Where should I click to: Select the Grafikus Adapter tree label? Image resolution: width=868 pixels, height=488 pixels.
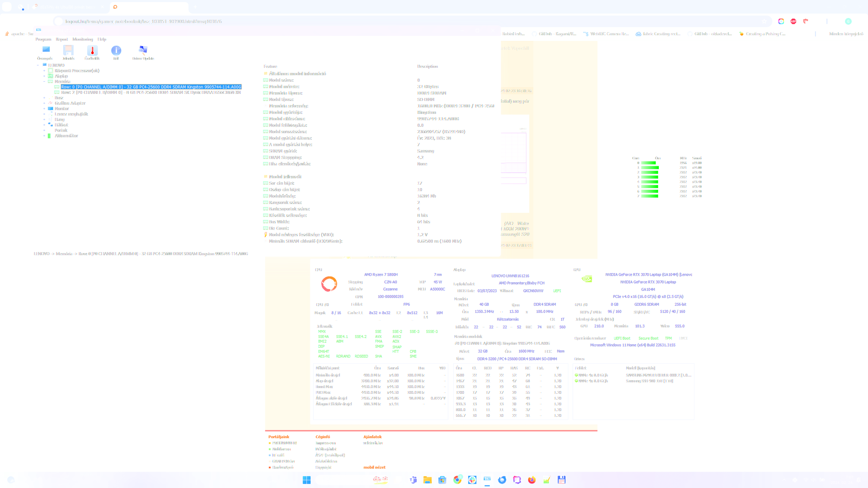point(70,103)
